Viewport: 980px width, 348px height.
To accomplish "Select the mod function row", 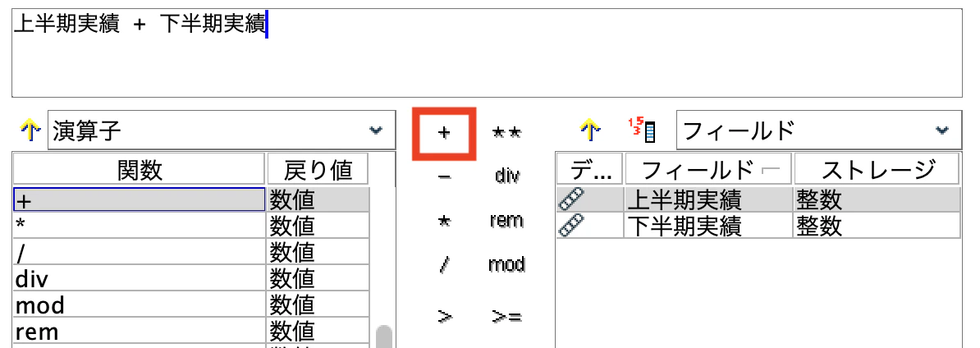I will tap(192, 304).
